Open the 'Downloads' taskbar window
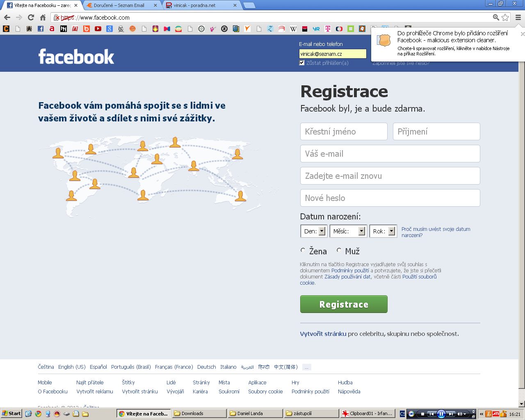Image resolution: width=525 pixels, height=420 pixels. tap(199, 413)
